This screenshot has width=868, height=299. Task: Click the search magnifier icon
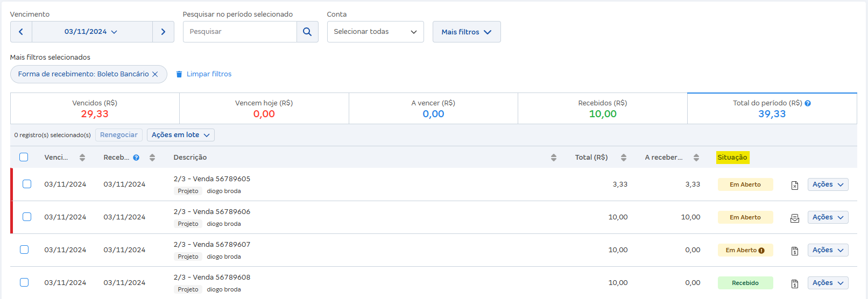point(307,32)
